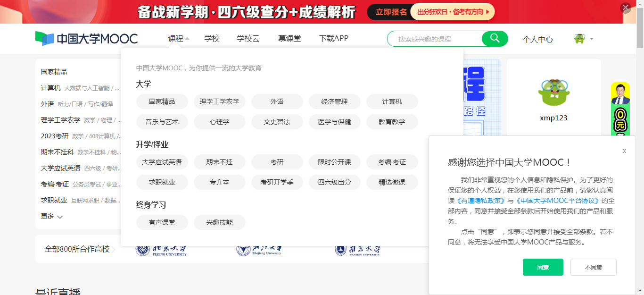The width and height of the screenshot is (644, 295).
Task: Open the 0元 floating side advertisement
Action: point(620,109)
